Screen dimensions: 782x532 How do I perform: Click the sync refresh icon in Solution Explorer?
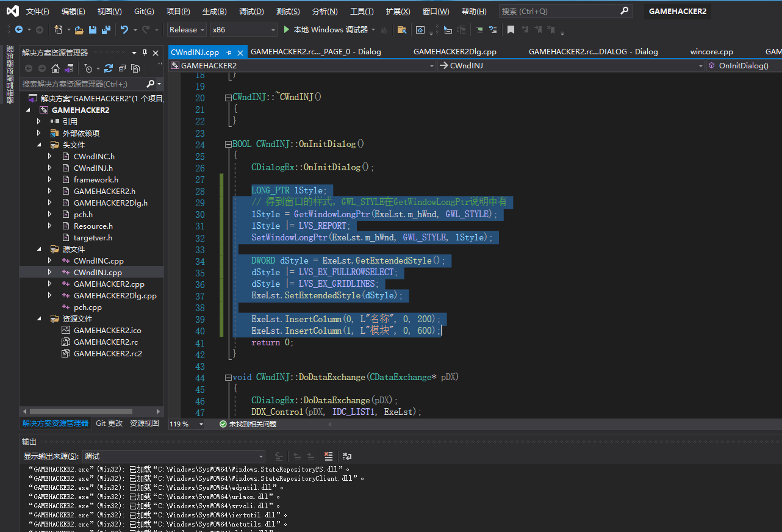[109, 68]
